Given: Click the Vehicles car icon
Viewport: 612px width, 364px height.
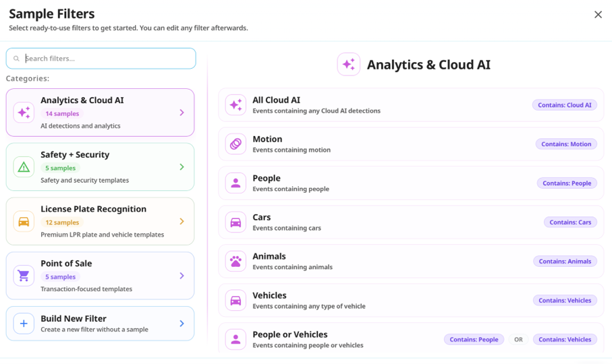Looking at the screenshot, I should [235, 301].
